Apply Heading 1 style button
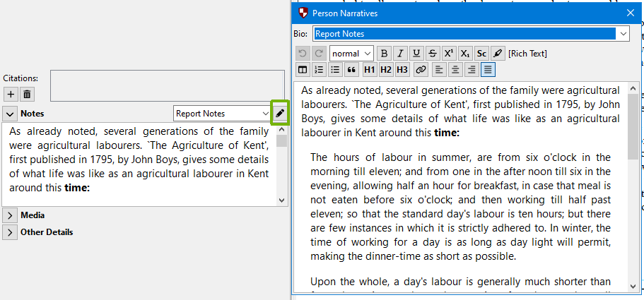 (x=370, y=69)
